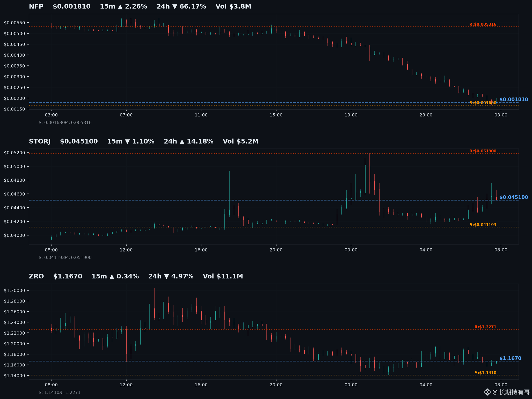
Task: Click the $0.00400 price axis tick
Action: click(14, 55)
